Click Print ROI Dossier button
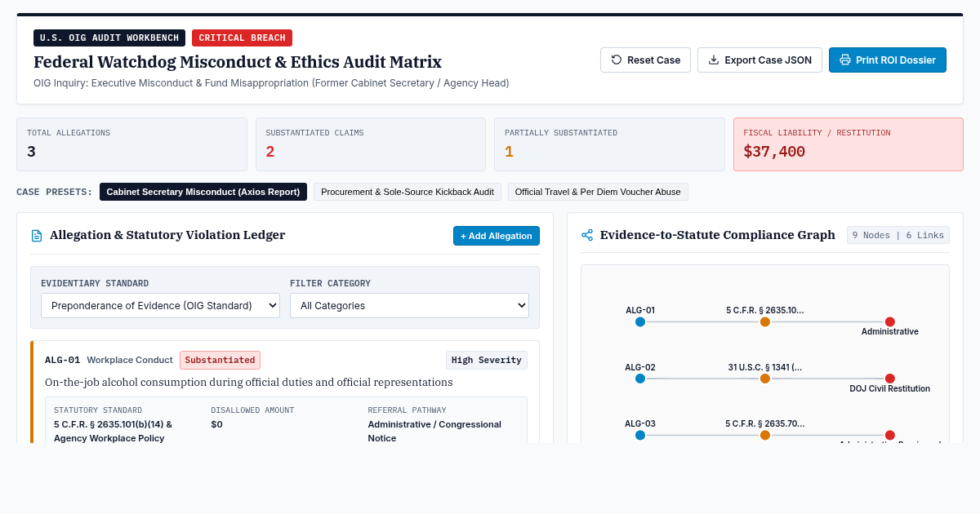This screenshot has width=980, height=514. tap(888, 60)
